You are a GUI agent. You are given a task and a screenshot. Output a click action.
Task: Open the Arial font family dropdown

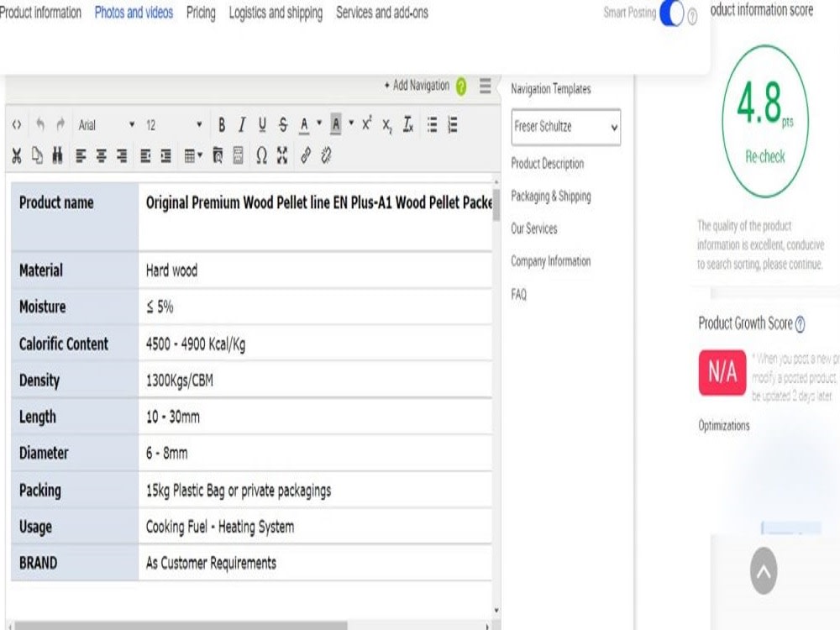106,125
